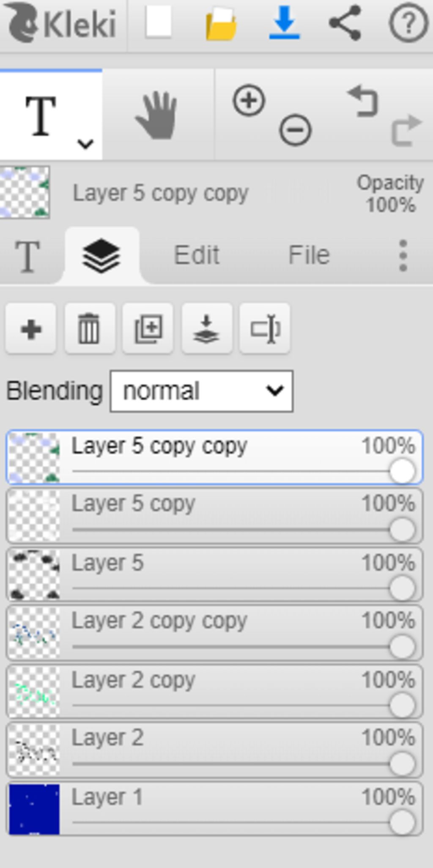Expand the Text tool chevron
Screen dimensions: 433x868
[x=85, y=144]
